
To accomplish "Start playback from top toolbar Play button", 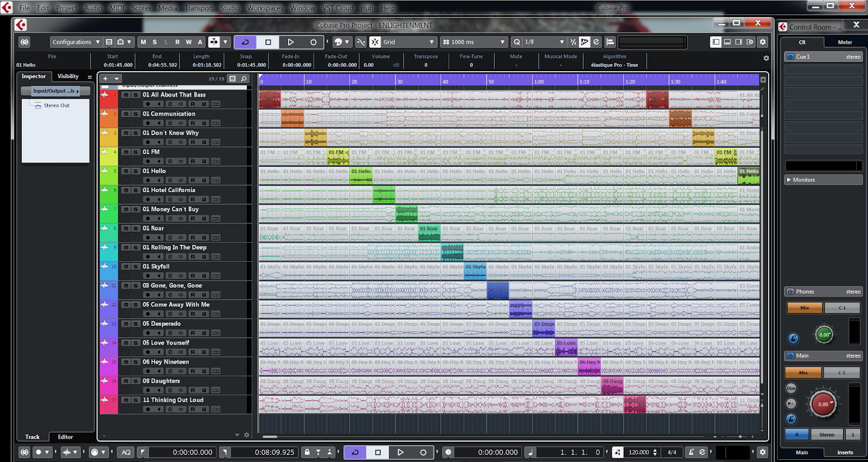I will click(x=291, y=42).
